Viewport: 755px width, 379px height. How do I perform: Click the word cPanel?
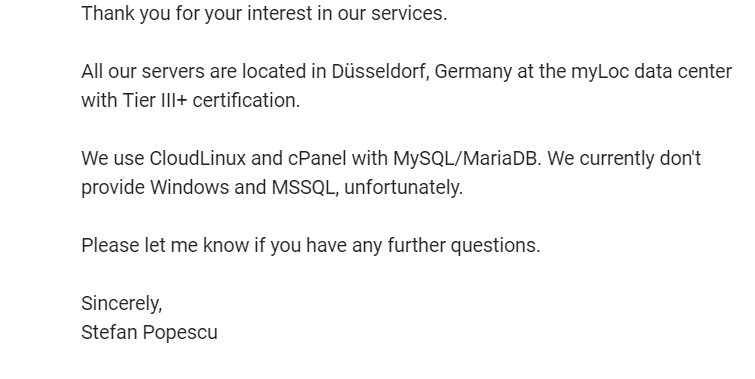(x=317, y=158)
